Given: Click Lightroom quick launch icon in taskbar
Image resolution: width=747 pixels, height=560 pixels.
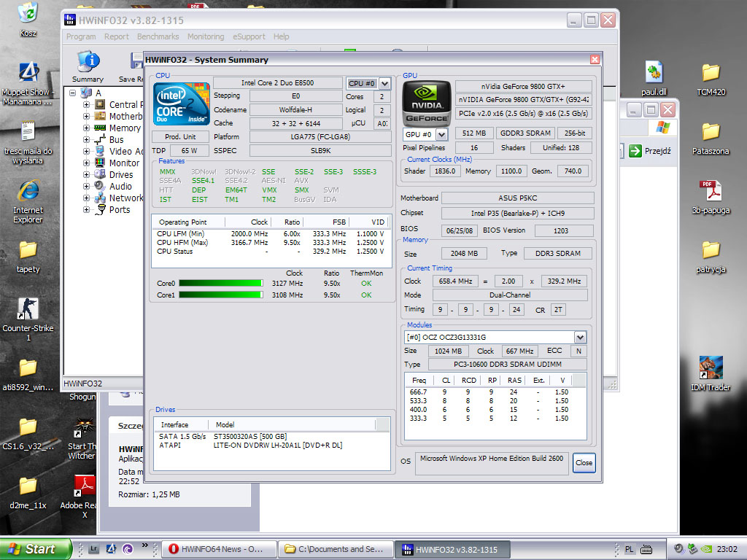Looking at the screenshot, I should click(x=94, y=549).
